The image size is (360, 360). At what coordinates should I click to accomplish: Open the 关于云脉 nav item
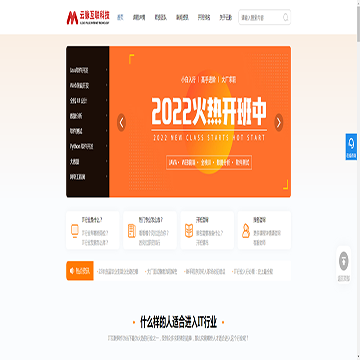tap(226, 18)
